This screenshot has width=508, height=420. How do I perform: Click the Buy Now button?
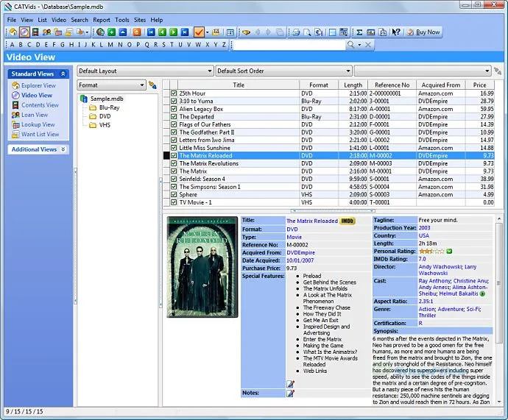click(424, 32)
